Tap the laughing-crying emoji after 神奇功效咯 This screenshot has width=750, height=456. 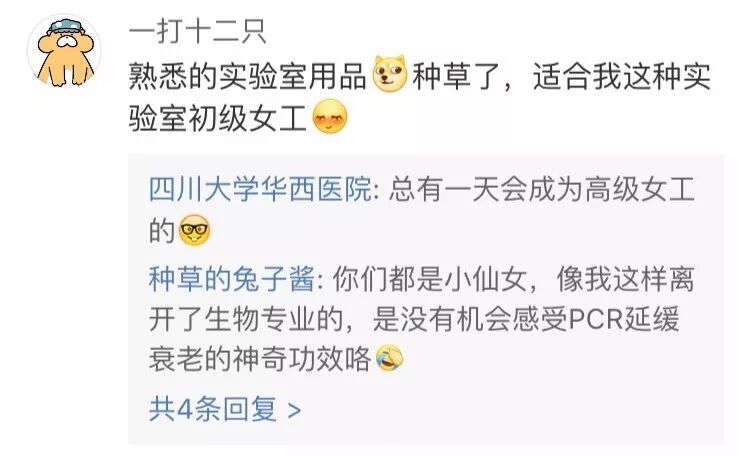[389, 359]
